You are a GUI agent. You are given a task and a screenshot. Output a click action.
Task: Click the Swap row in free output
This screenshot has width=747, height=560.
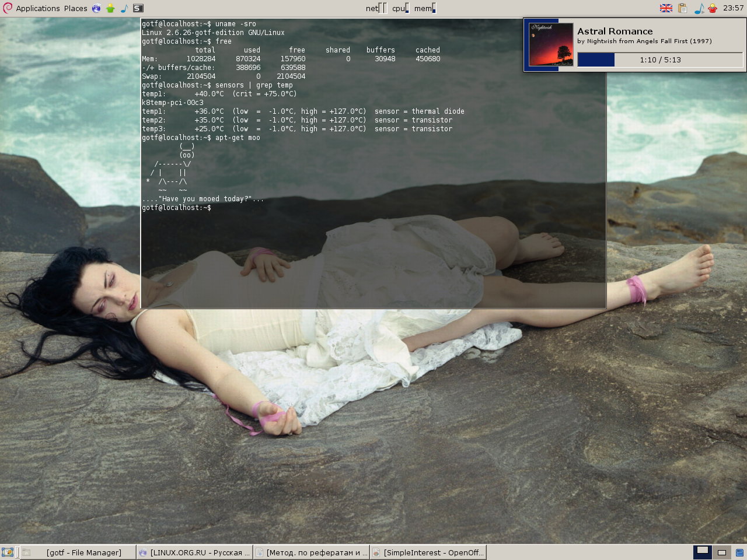point(224,76)
